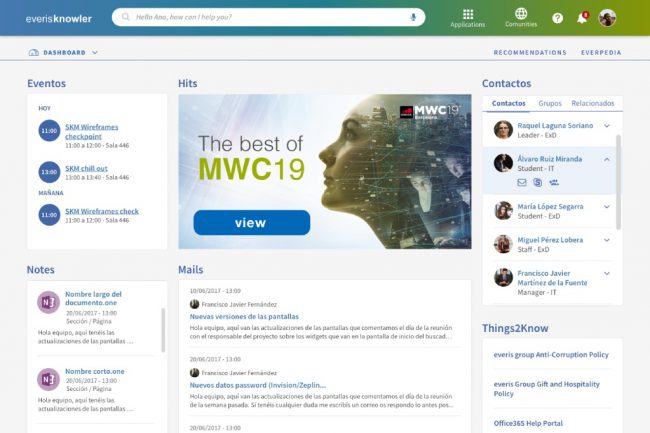This screenshot has height=433, width=650.
Task: Switch to the Contactos tab
Action: pyautogui.click(x=508, y=103)
